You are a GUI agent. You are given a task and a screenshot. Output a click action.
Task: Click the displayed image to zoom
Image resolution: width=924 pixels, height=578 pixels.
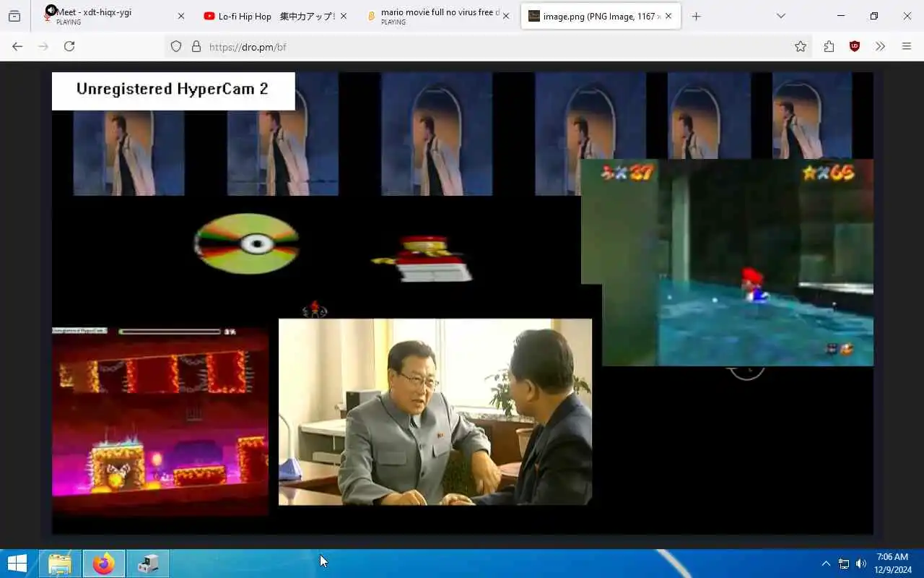462,303
